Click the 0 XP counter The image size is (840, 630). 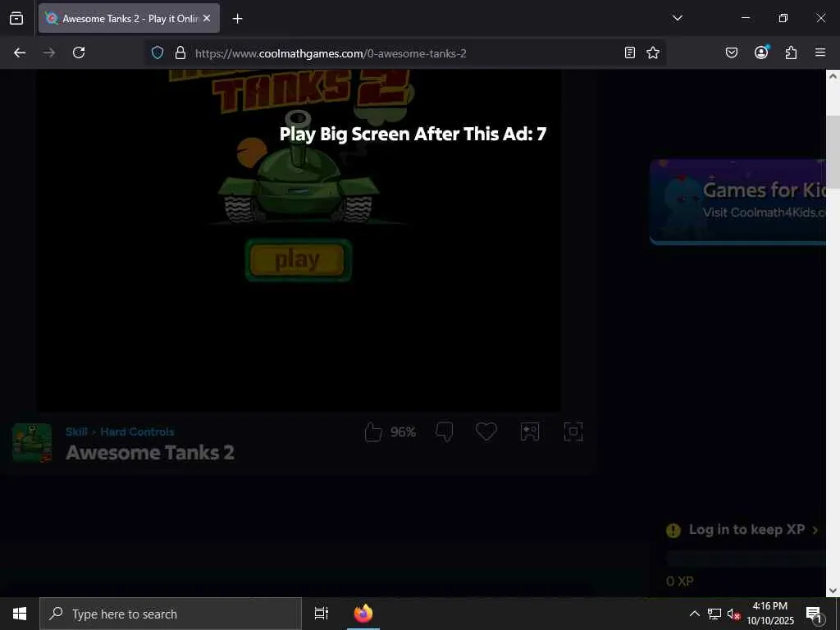pyautogui.click(x=680, y=582)
